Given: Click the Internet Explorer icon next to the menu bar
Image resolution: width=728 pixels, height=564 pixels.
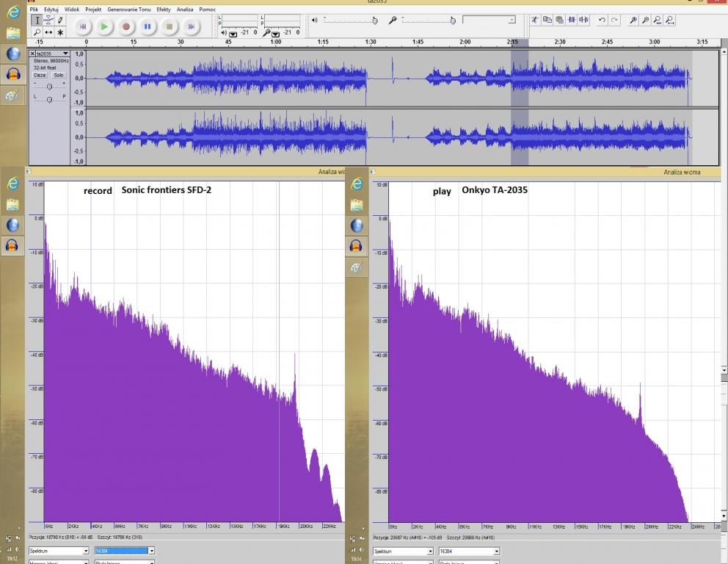Looking at the screenshot, I should point(13,12).
